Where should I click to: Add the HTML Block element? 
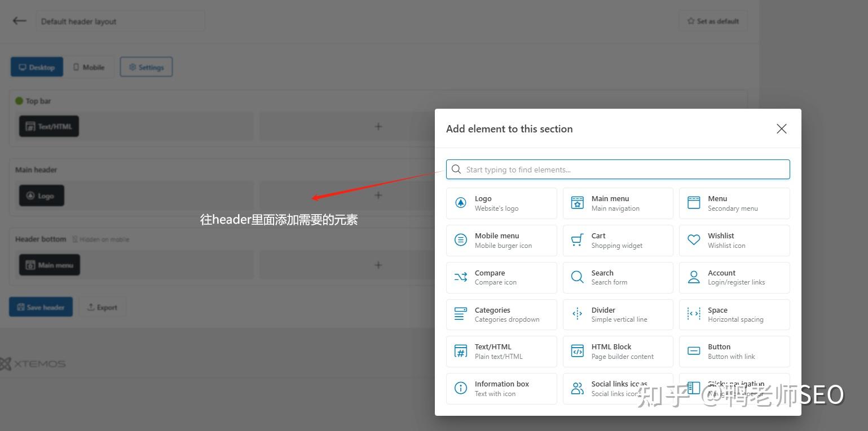tap(618, 351)
